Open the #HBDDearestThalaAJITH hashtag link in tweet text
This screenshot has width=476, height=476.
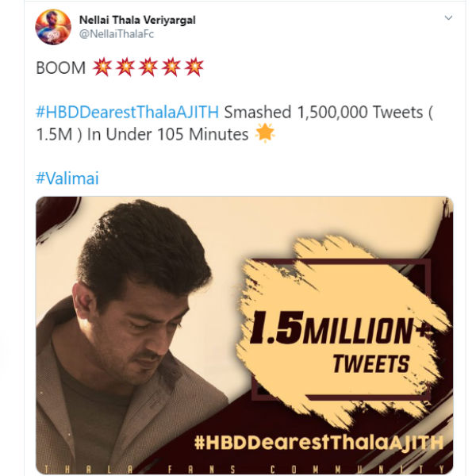click(x=128, y=112)
